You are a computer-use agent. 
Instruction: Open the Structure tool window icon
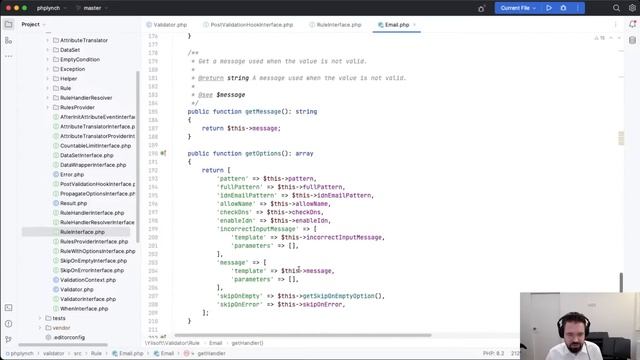click(8, 40)
